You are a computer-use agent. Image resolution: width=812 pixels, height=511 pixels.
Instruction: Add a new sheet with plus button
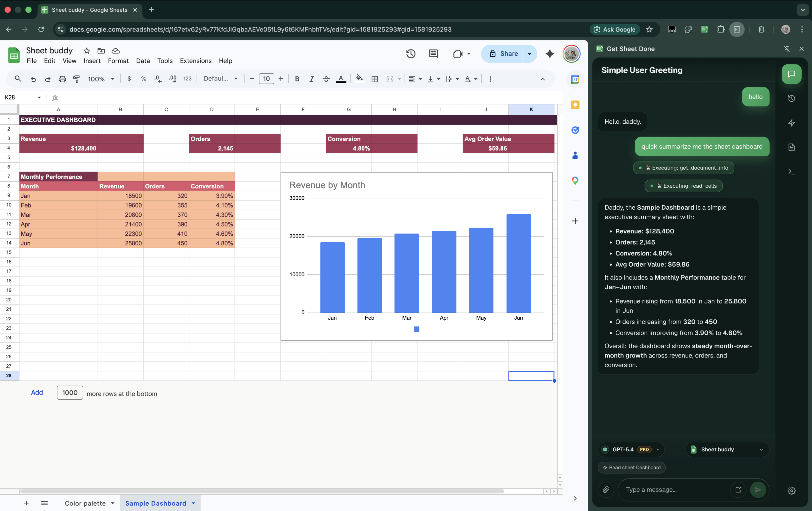tap(26, 503)
